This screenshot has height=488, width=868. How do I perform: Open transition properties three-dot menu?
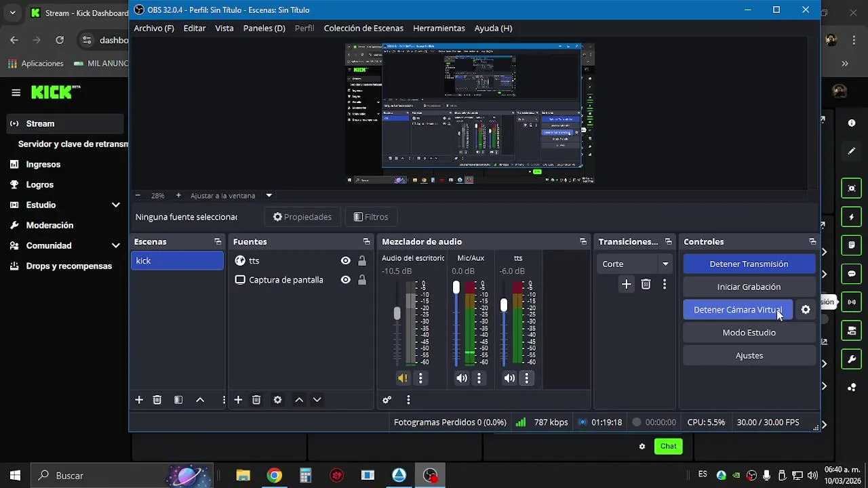665,285
